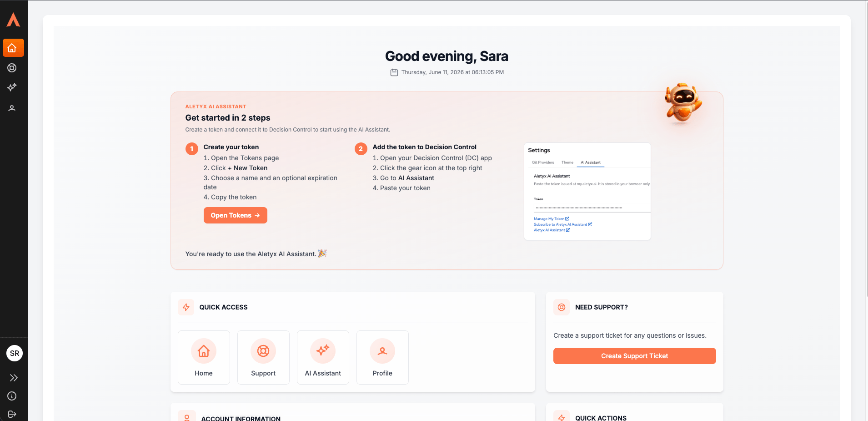Click the ALETYX AI ASSISTANT label
The image size is (868, 421).
(x=216, y=107)
